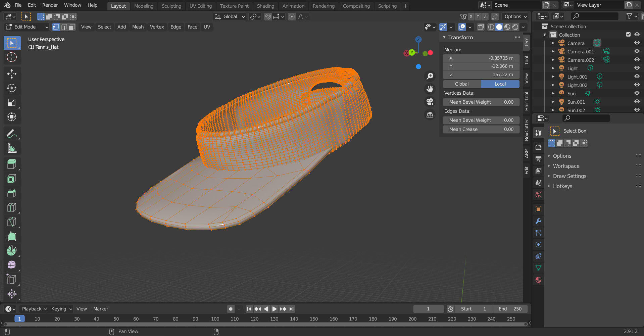Click the pan view hand icon

pyautogui.click(x=430, y=89)
